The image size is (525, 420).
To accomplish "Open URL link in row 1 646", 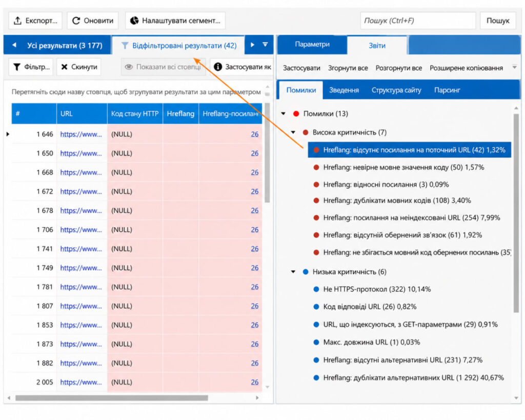I will pyautogui.click(x=81, y=134).
